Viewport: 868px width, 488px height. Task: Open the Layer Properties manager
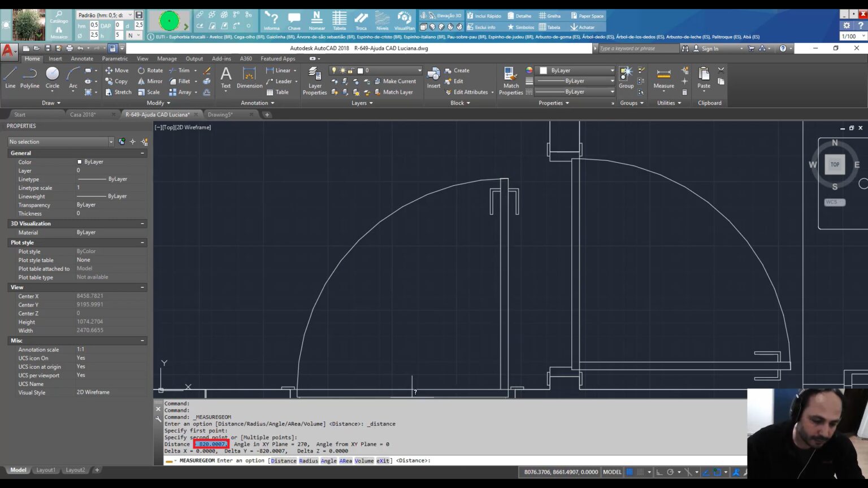tap(315, 78)
